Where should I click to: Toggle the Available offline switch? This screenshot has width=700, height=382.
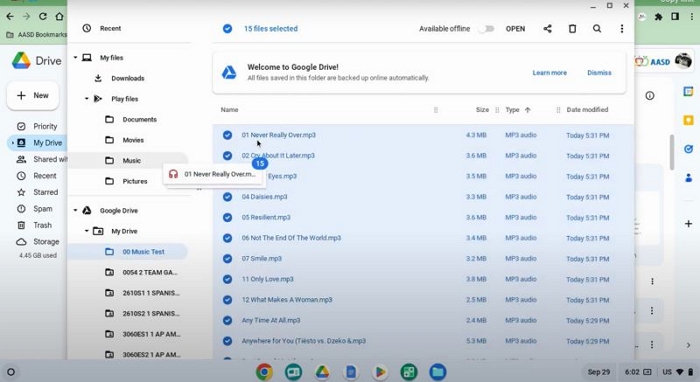pos(487,29)
